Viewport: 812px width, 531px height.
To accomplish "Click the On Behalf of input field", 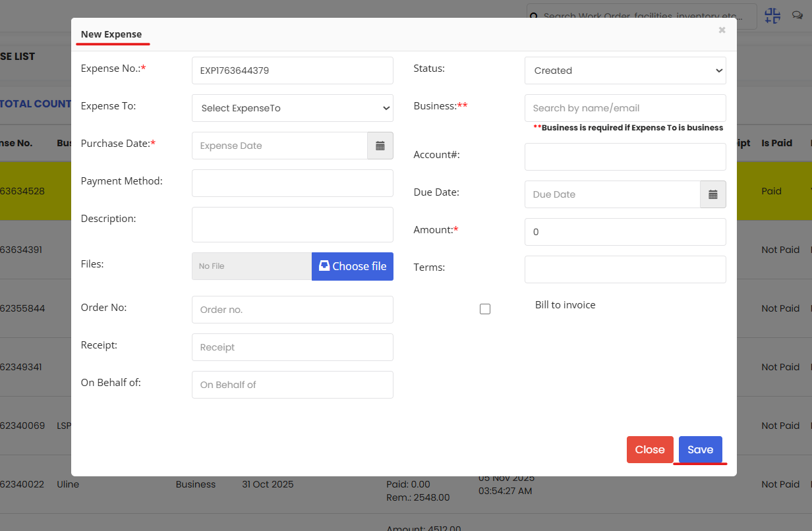I will [293, 385].
